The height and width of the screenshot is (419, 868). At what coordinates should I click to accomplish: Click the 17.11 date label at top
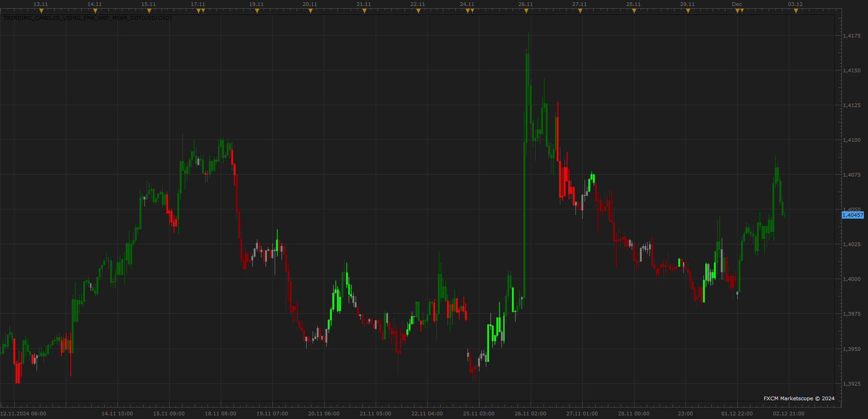(x=198, y=4)
